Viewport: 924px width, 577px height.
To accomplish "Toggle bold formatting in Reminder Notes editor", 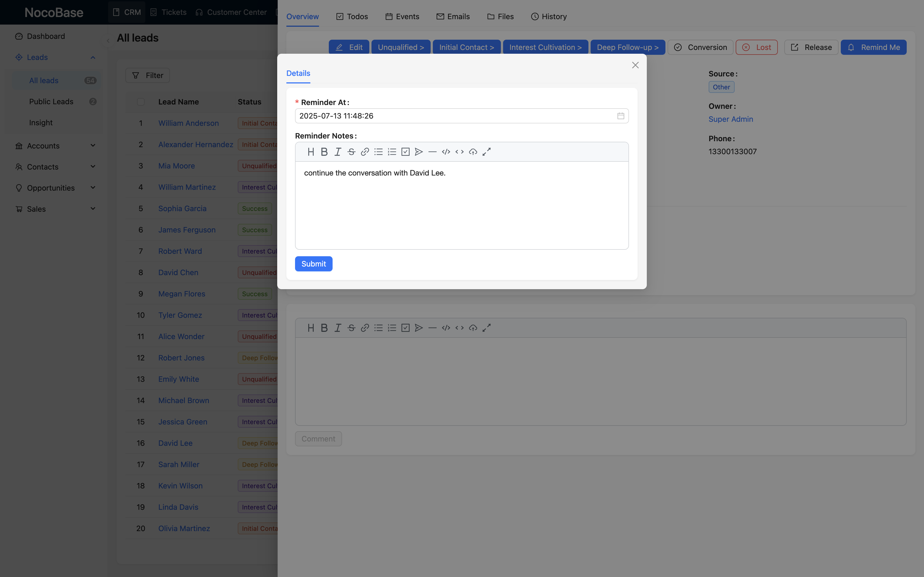I will 324,151.
